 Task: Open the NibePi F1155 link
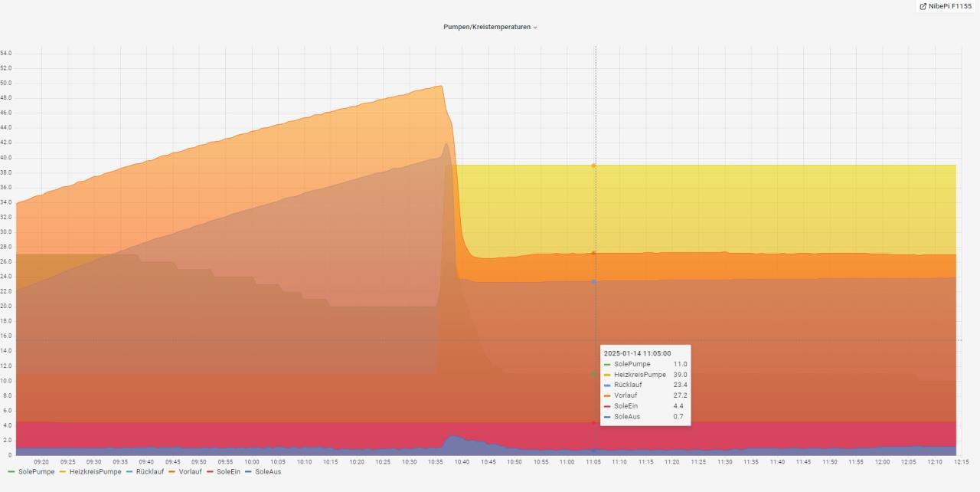[950, 6]
